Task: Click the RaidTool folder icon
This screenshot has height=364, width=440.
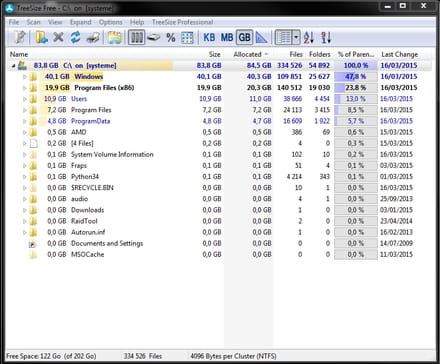Action: (33, 221)
